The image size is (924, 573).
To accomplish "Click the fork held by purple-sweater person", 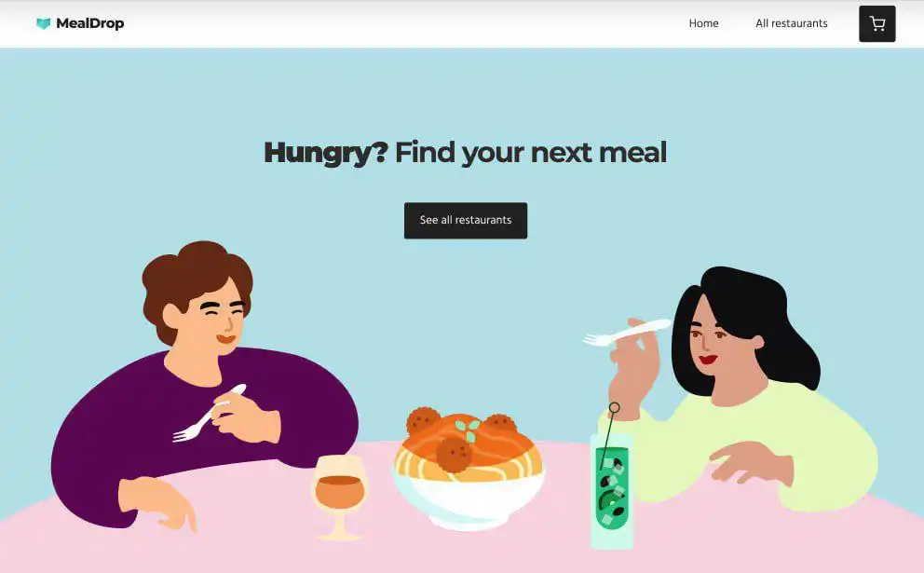I will (206, 415).
